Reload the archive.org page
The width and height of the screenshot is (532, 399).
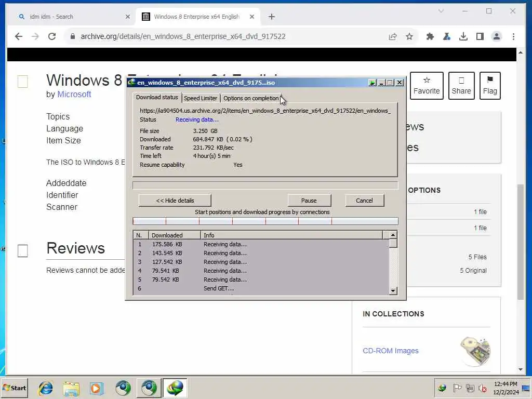coord(52,36)
